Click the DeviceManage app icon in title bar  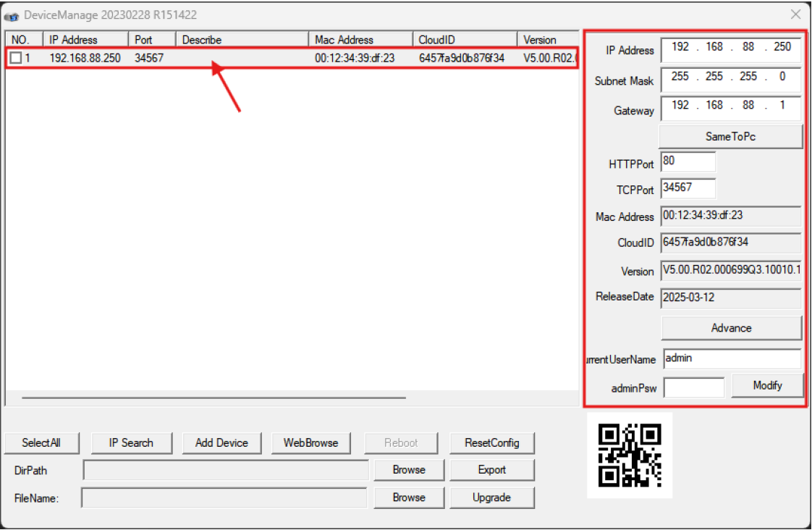pos(12,15)
